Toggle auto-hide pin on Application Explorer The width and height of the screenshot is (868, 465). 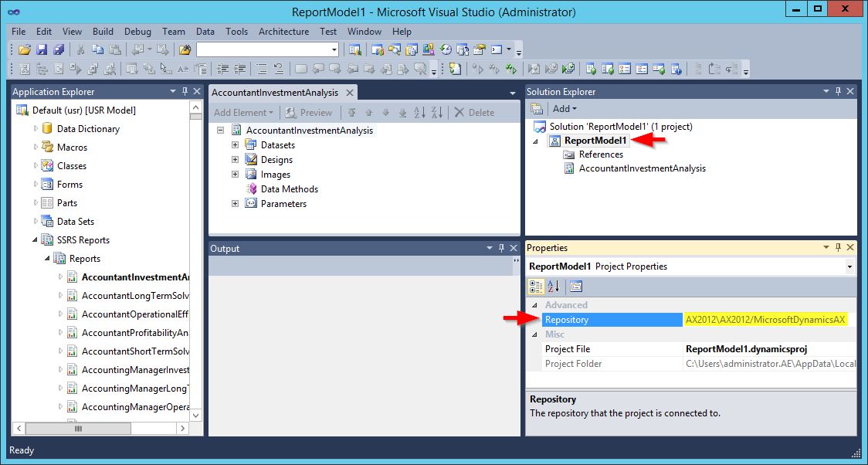pyautogui.click(x=185, y=91)
